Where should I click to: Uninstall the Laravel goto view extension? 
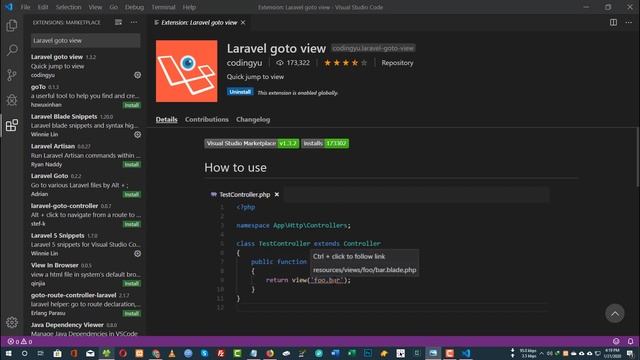[240, 92]
